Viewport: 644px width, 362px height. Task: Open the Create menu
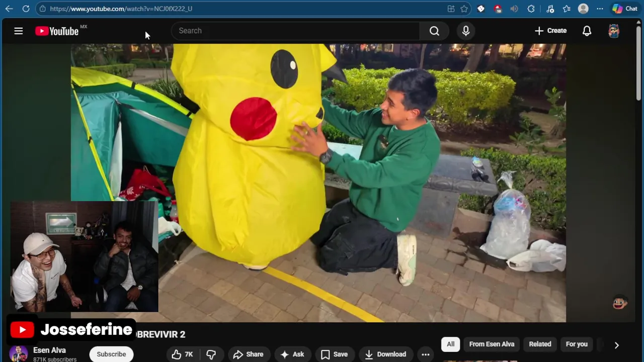pyautogui.click(x=550, y=31)
